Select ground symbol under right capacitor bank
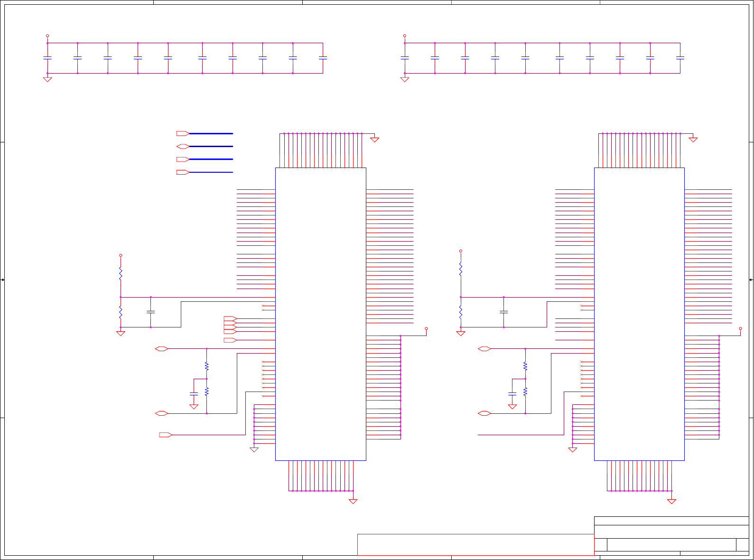This screenshot has height=560, width=754. tap(405, 79)
